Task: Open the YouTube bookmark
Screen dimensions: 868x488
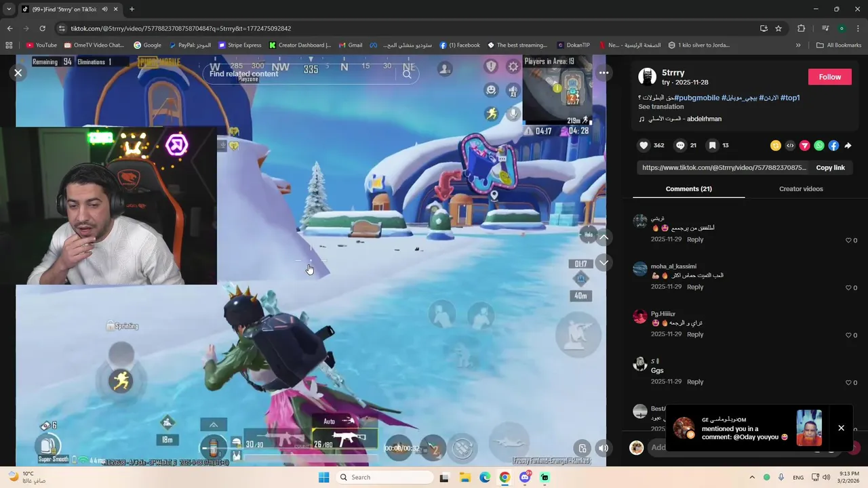Action: [41, 45]
